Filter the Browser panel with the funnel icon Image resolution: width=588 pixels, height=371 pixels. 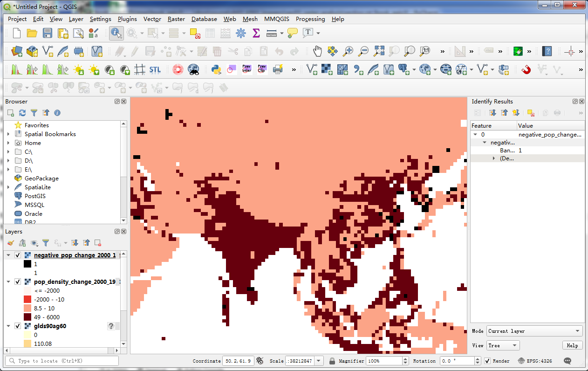coord(34,113)
